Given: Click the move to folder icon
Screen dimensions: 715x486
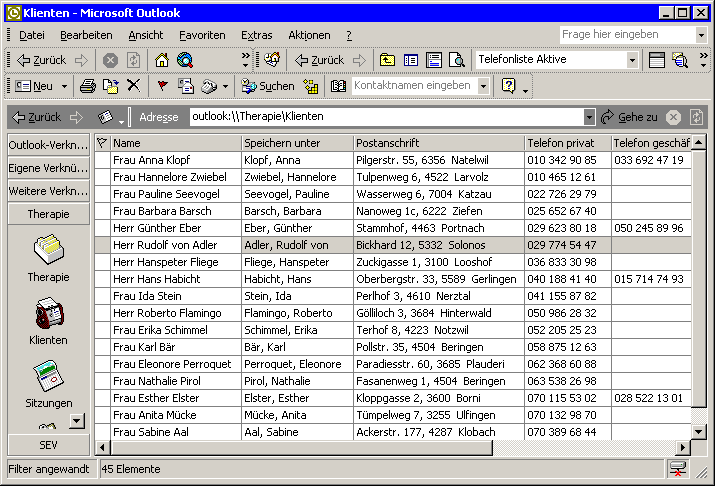Looking at the screenshot, I should point(110,86).
